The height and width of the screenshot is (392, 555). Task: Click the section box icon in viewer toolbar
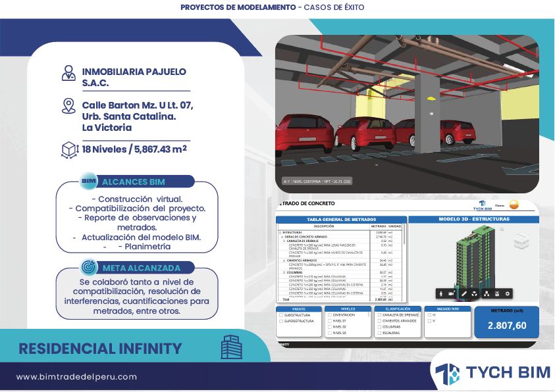(474, 293)
